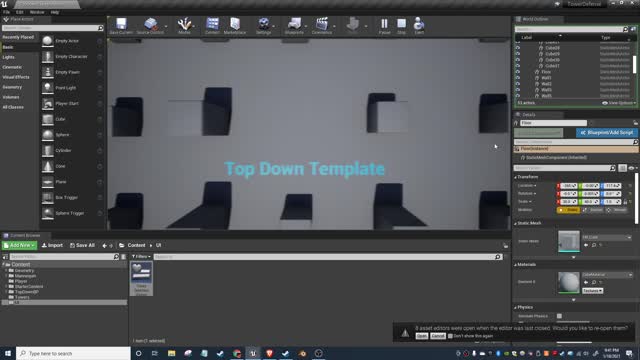The width and height of the screenshot is (640, 360).
Task: Open the All Classes category tab
Action: (13, 107)
